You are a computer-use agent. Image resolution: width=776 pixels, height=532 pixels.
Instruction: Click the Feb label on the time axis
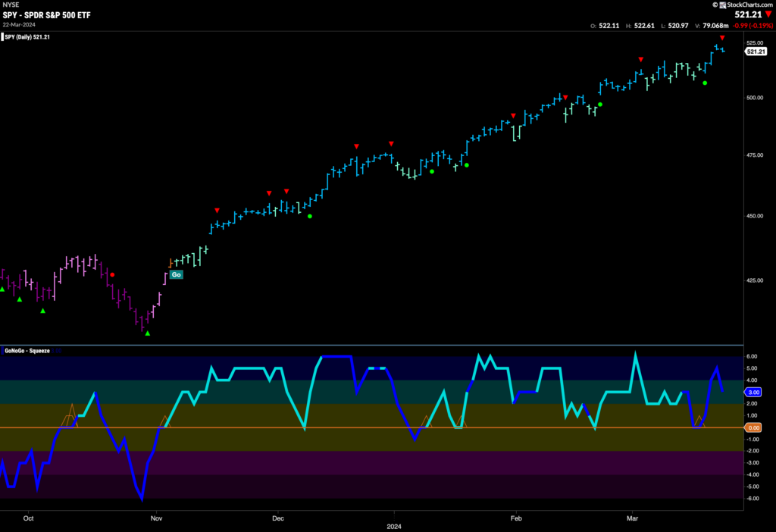[516, 518]
